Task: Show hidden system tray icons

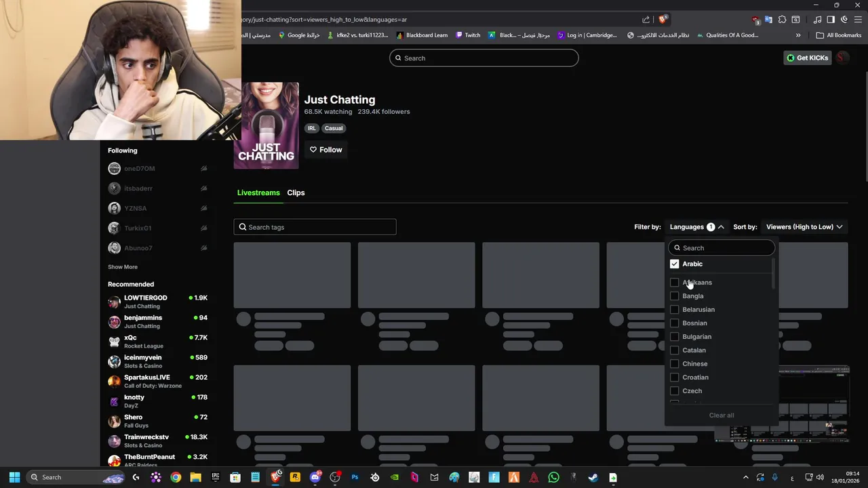Action: (x=745, y=477)
